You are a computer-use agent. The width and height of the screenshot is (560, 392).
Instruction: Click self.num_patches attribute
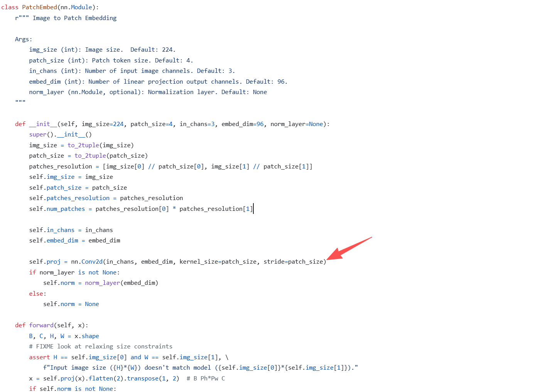(x=57, y=209)
